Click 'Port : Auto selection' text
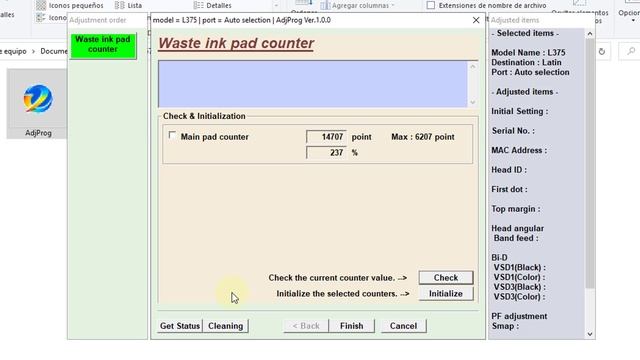Screen dimensions: 640x360 click(530, 72)
